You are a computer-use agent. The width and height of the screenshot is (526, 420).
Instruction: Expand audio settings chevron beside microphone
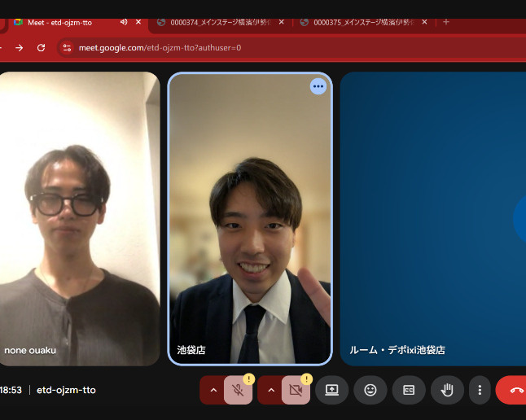click(213, 391)
